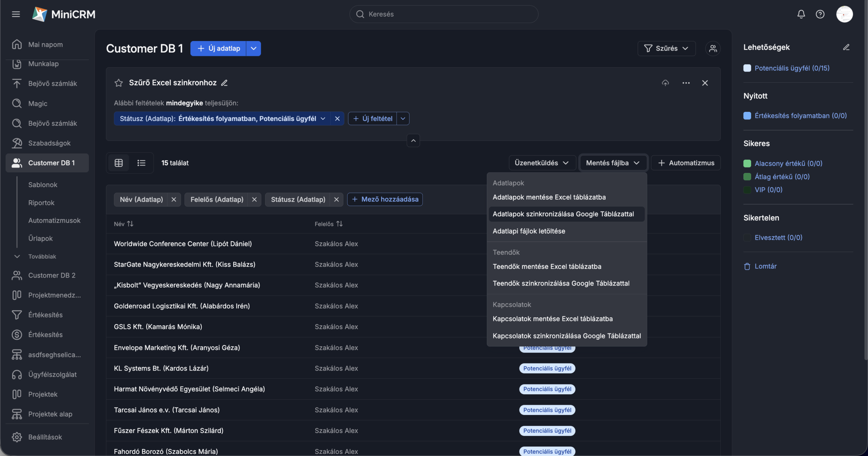This screenshot has width=868, height=456.
Task: Toggle Értékesítés folyamatban status checkbox
Action: point(747,116)
